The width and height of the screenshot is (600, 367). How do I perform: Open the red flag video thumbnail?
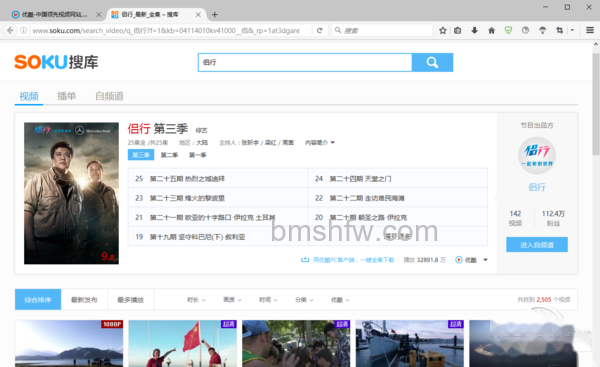point(183,343)
